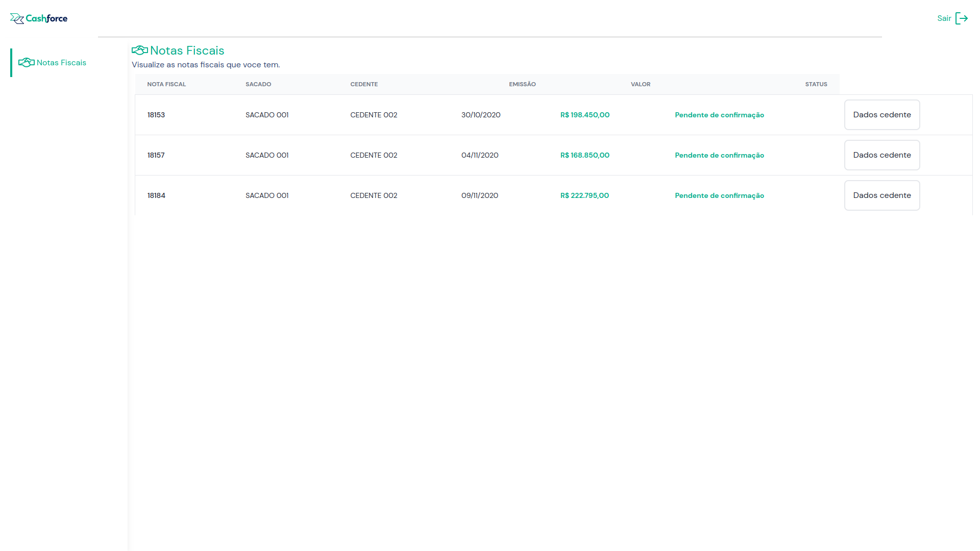
Task: Open Notas Fiscais sidebar menu item
Action: pyautogui.click(x=61, y=63)
